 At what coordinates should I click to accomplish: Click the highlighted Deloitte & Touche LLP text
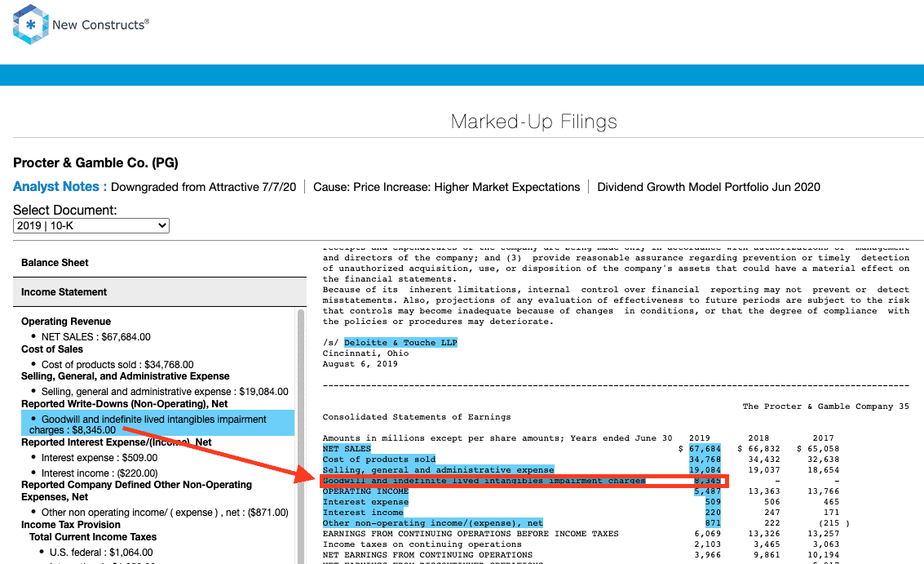point(400,343)
